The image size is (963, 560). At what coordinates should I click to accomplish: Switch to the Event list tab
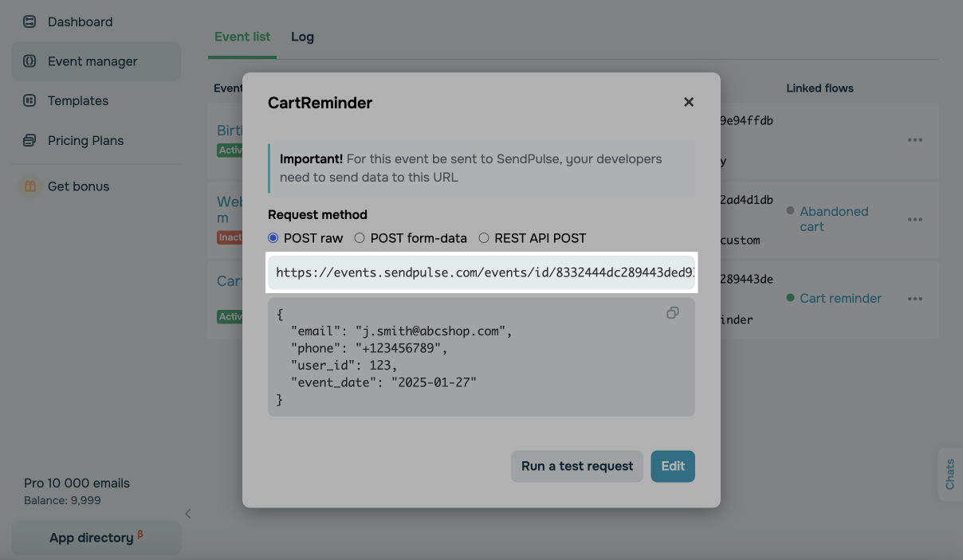click(x=242, y=37)
